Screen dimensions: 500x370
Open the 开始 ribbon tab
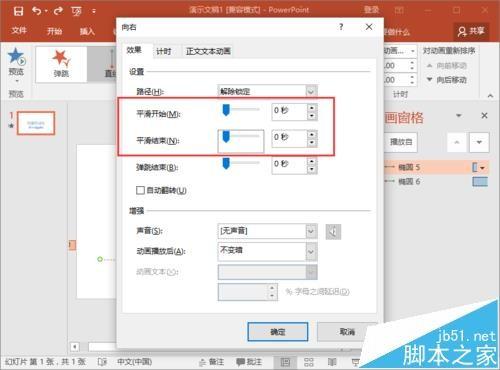click(54, 32)
